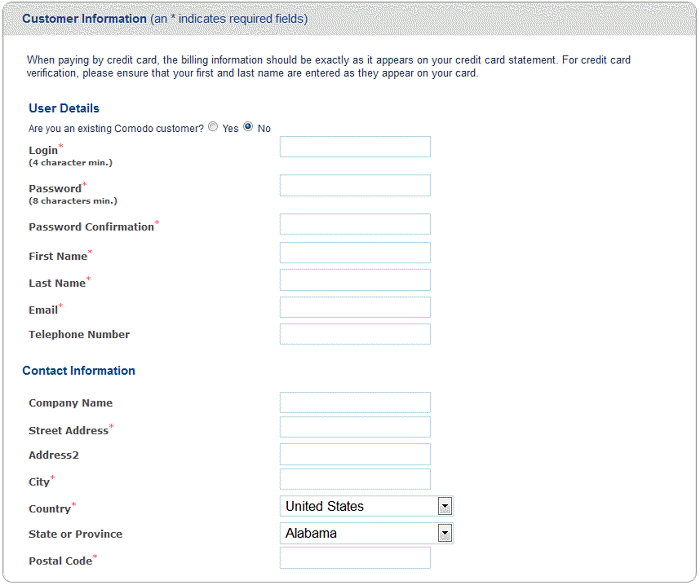The width and height of the screenshot is (700, 585).
Task: Click the Last Name text box
Action: (355, 280)
